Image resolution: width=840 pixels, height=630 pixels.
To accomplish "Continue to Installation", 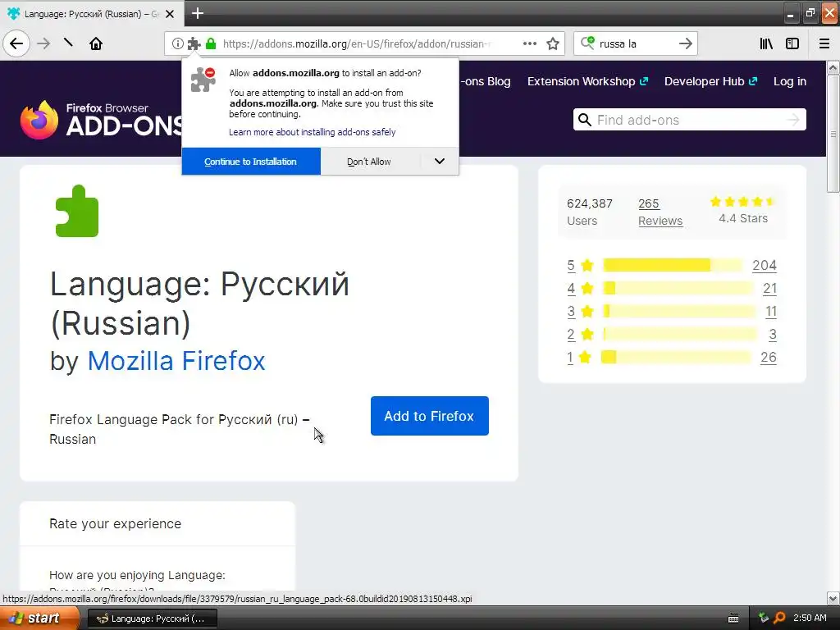I will coord(251,162).
